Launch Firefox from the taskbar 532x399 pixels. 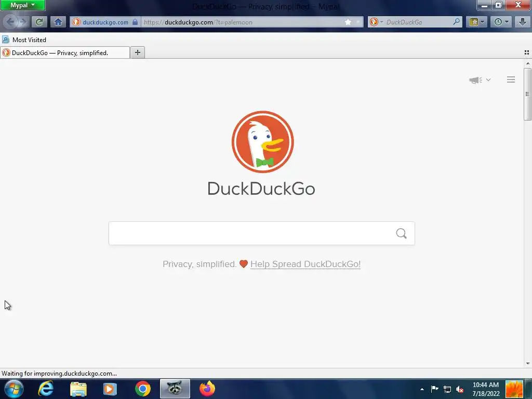coord(207,389)
